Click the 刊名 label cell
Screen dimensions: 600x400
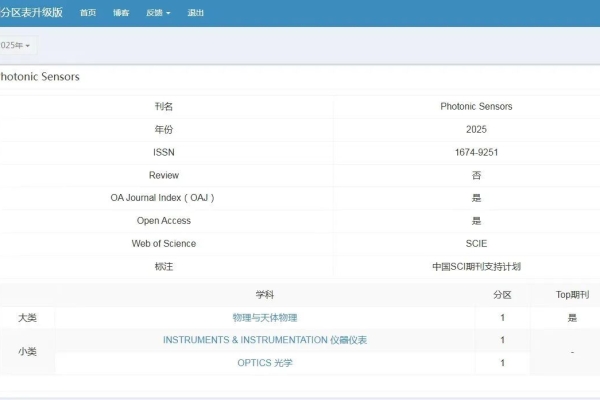pyautogui.click(x=164, y=106)
